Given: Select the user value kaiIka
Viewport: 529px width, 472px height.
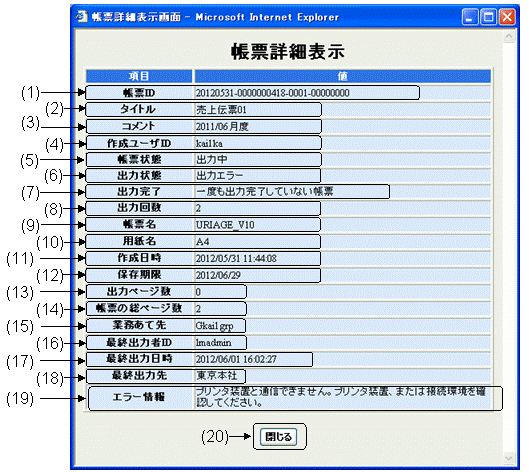Looking at the screenshot, I should point(209,143).
